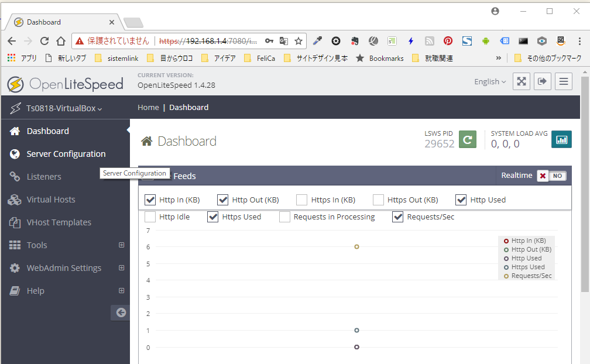Click the Virtual Hosts cubes icon

pos(15,200)
